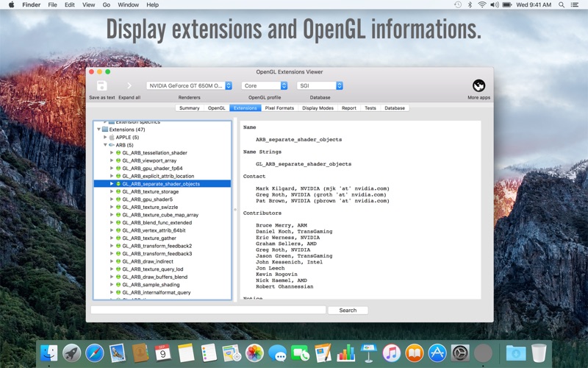The height and width of the screenshot is (368, 588).
Task: Open the Window menu
Action: click(128, 5)
